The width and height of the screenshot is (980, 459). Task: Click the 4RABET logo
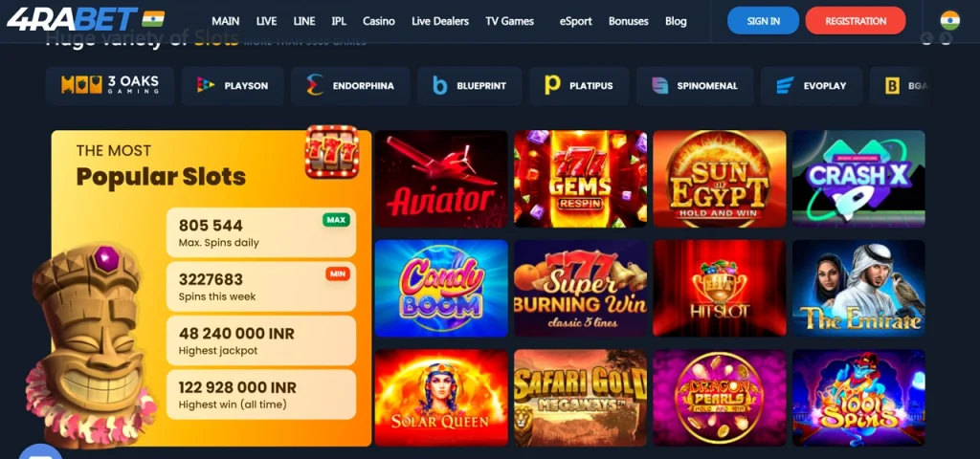(x=73, y=19)
